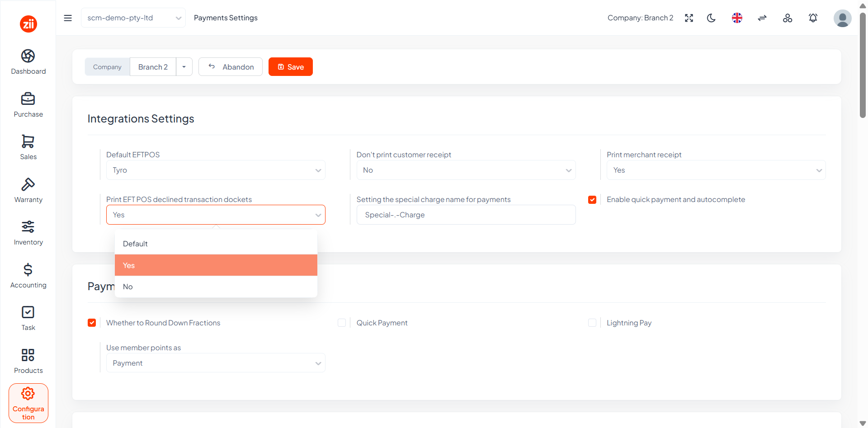868x428 pixels.
Task: Click the Abandon button
Action: point(231,67)
